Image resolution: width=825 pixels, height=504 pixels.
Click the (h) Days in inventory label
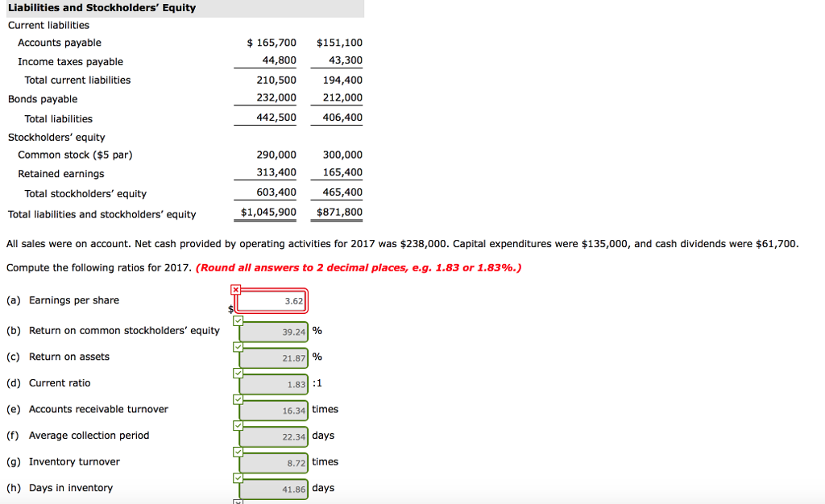[60, 488]
